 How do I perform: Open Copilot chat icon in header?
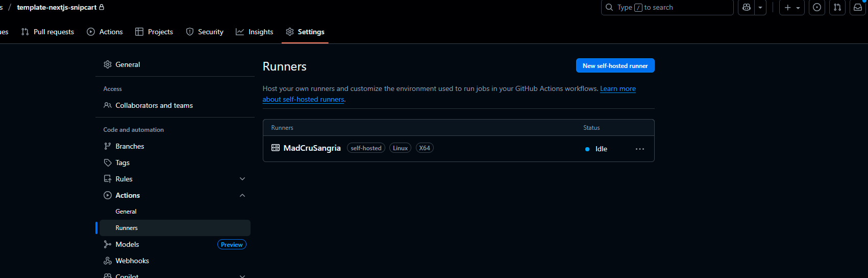(747, 7)
